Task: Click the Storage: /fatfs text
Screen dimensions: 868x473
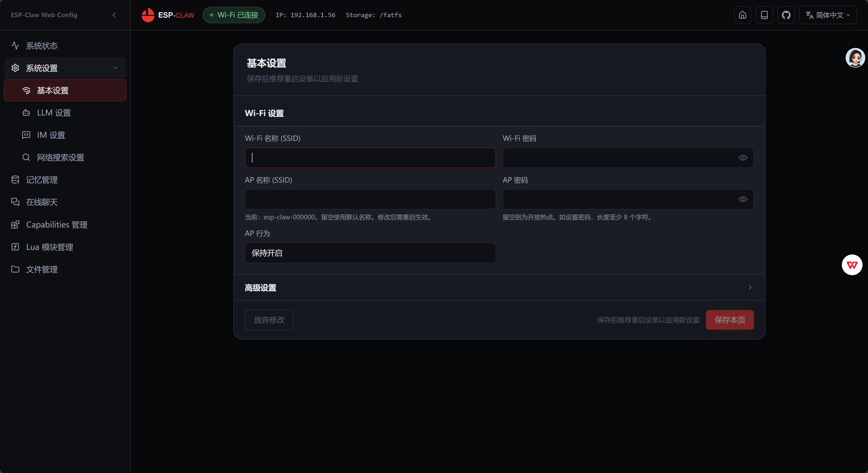Action: coord(374,15)
